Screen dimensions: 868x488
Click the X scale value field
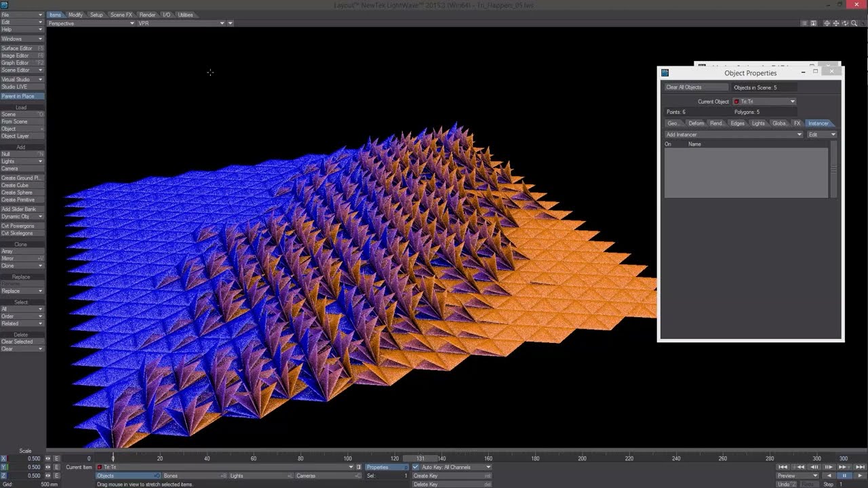pos(25,458)
